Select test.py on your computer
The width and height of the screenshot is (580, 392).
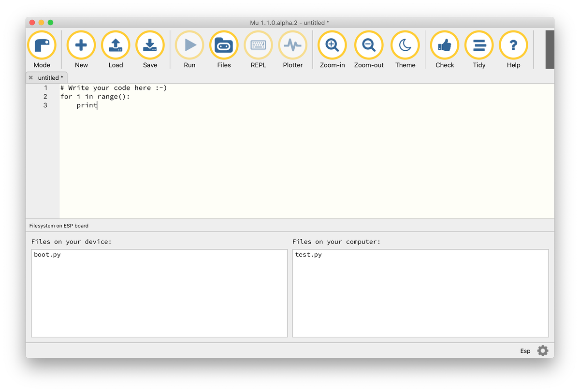point(308,255)
